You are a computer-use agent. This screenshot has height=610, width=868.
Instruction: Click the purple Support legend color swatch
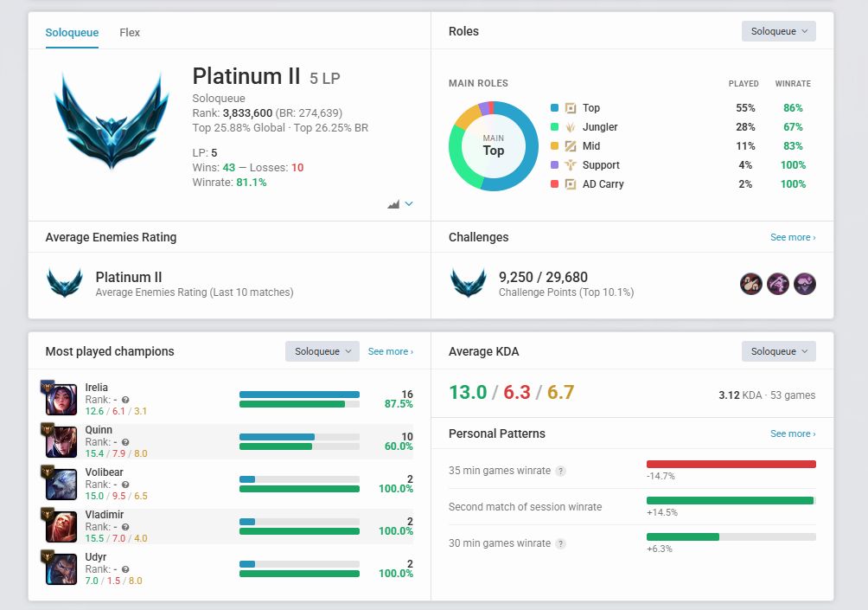click(554, 165)
